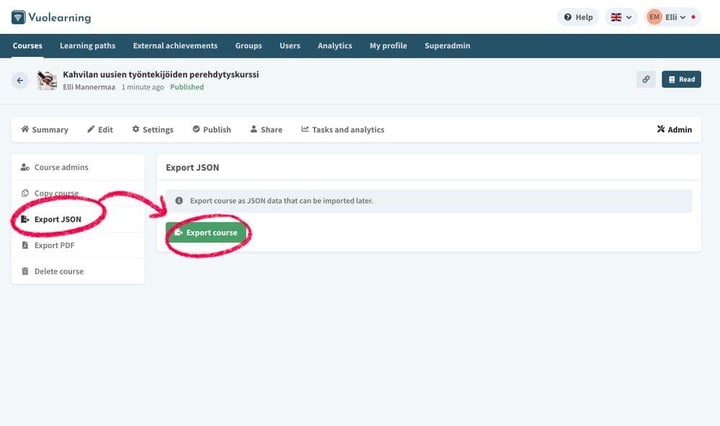Open the Learning paths tab

[x=88, y=45]
